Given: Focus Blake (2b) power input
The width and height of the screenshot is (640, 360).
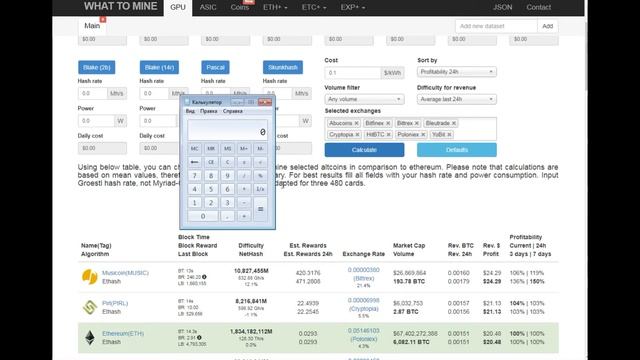Looking at the screenshot, I should coord(96,121).
